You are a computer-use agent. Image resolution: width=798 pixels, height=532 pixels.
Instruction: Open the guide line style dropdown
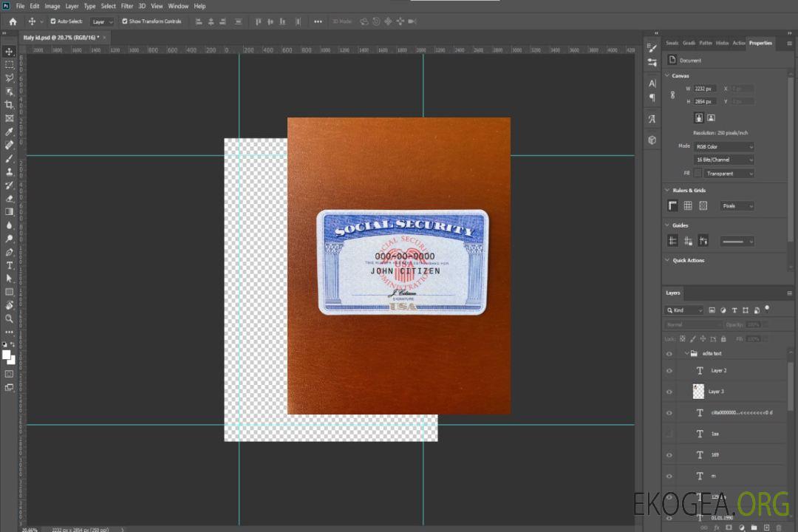737,242
